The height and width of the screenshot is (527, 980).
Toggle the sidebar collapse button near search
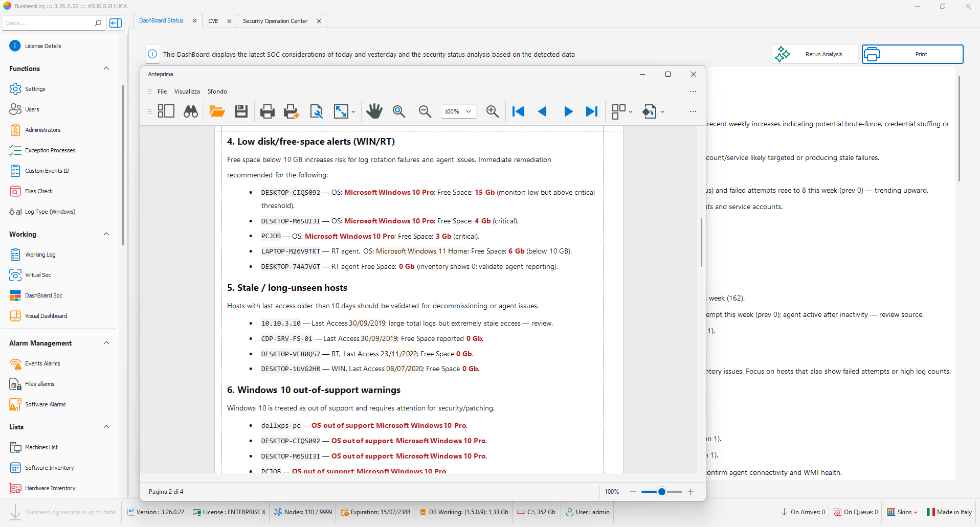[x=116, y=23]
